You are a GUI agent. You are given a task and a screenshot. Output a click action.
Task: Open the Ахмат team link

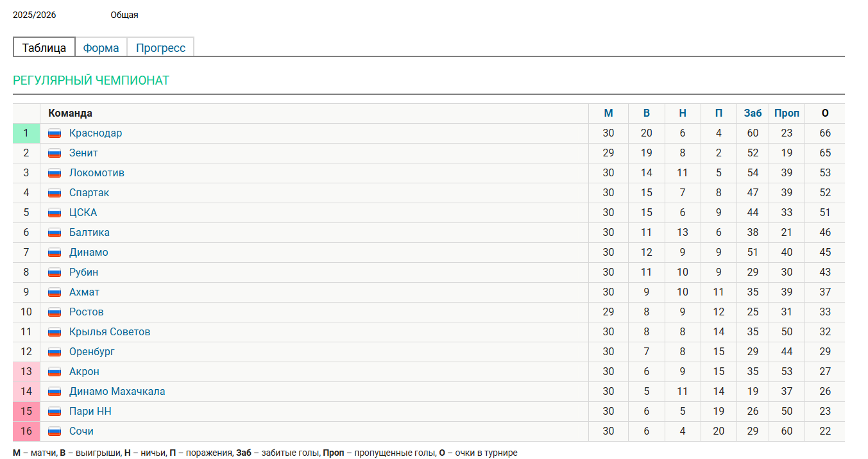85,292
